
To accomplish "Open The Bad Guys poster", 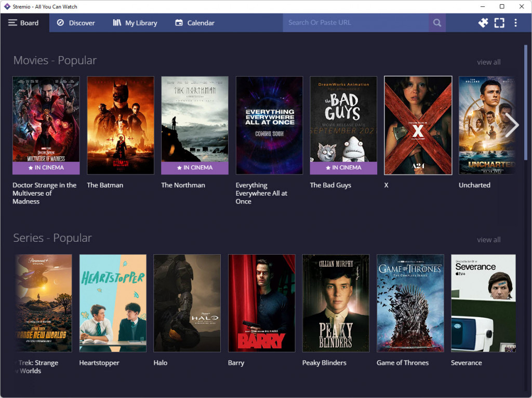I will 343,126.
